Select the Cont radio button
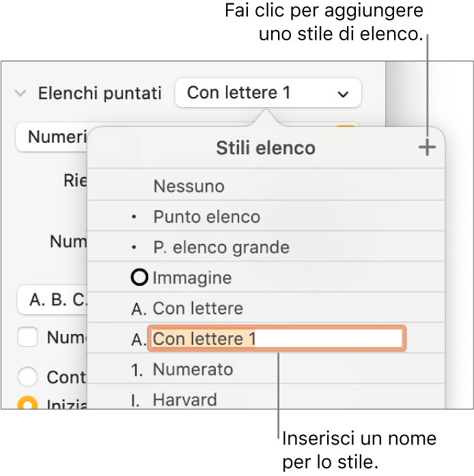The height and width of the screenshot is (476, 474). 27,377
